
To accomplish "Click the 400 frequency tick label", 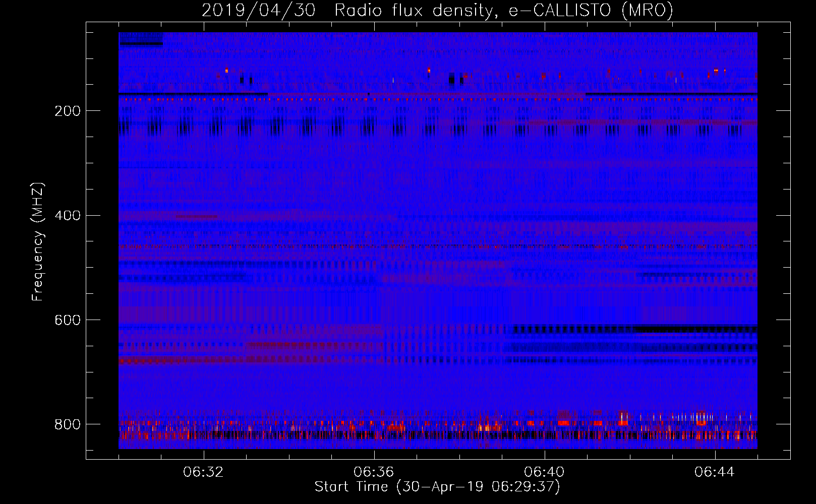I will click(67, 216).
